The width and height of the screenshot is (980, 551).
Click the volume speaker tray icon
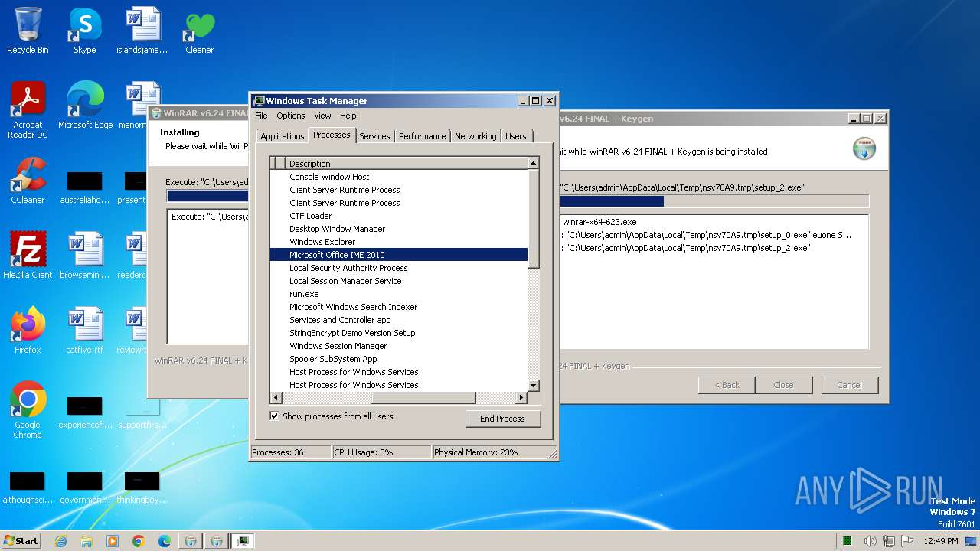pos(870,541)
